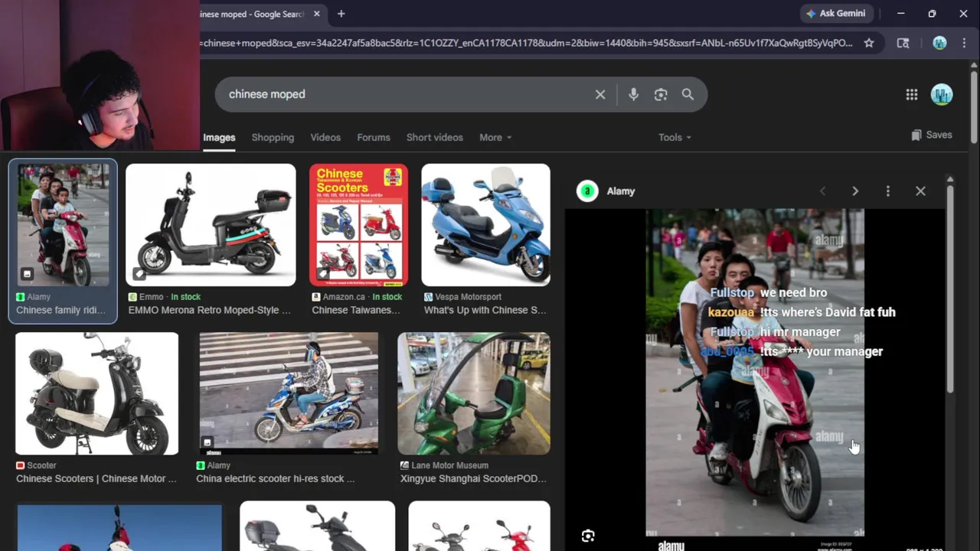Click the Alamy name in preview header
980x551 pixels.
tap(621, 191)
